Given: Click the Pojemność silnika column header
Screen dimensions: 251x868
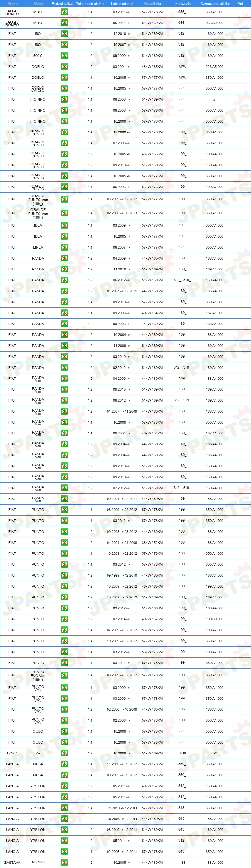Looking at the screenshot, I should click(x=90, y=4).
